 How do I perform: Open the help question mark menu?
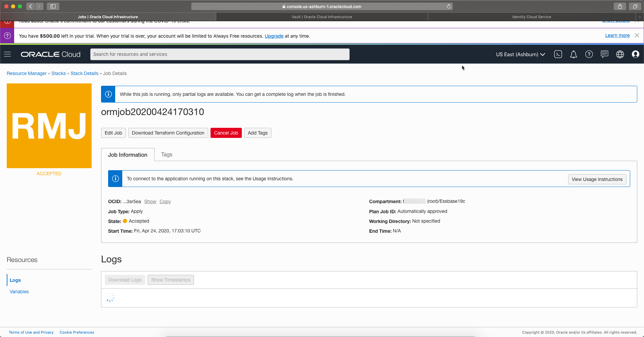(589, 54)
